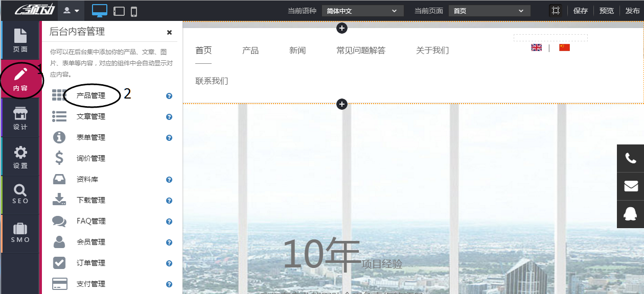The width and height of the screenshot is (644, 294).
Task: Click the 文章管理 list icon
Action: tap(59, 116)
